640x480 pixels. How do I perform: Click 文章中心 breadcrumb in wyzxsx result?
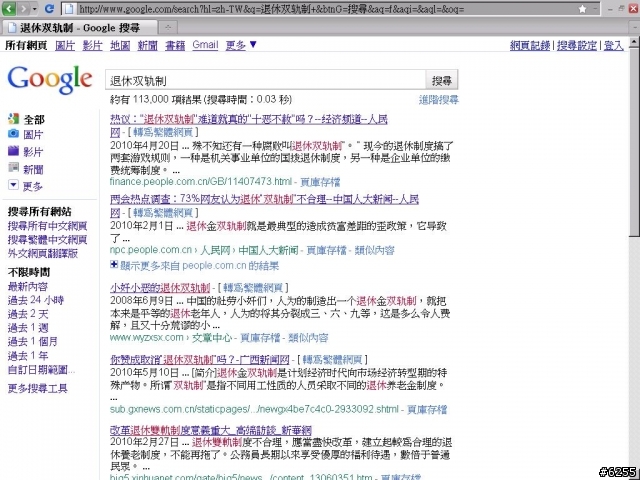211,338
